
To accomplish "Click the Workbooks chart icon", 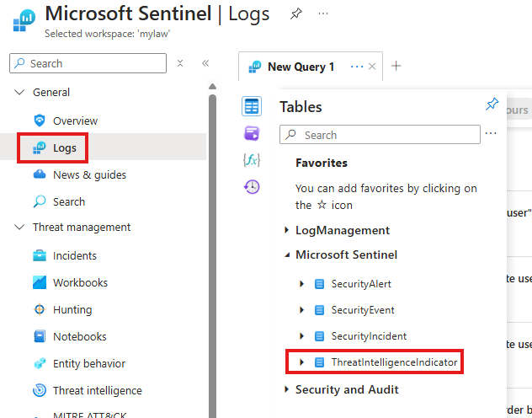I will (x=40, y=282).
